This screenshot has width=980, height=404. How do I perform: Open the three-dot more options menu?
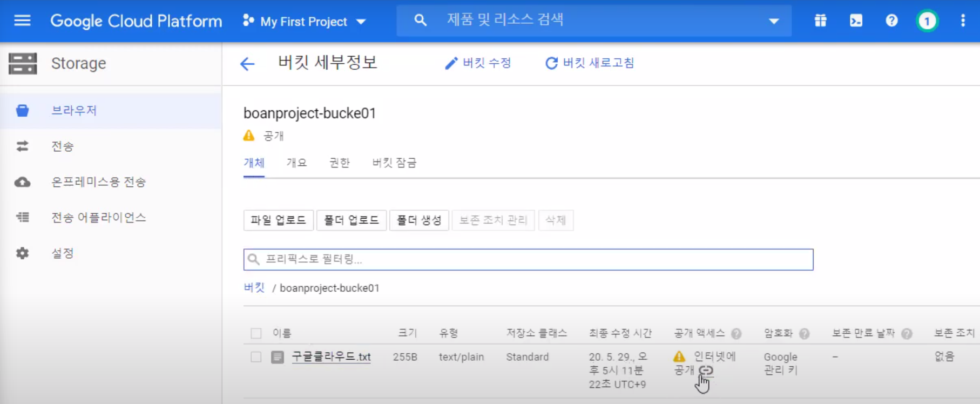[963, 21]
